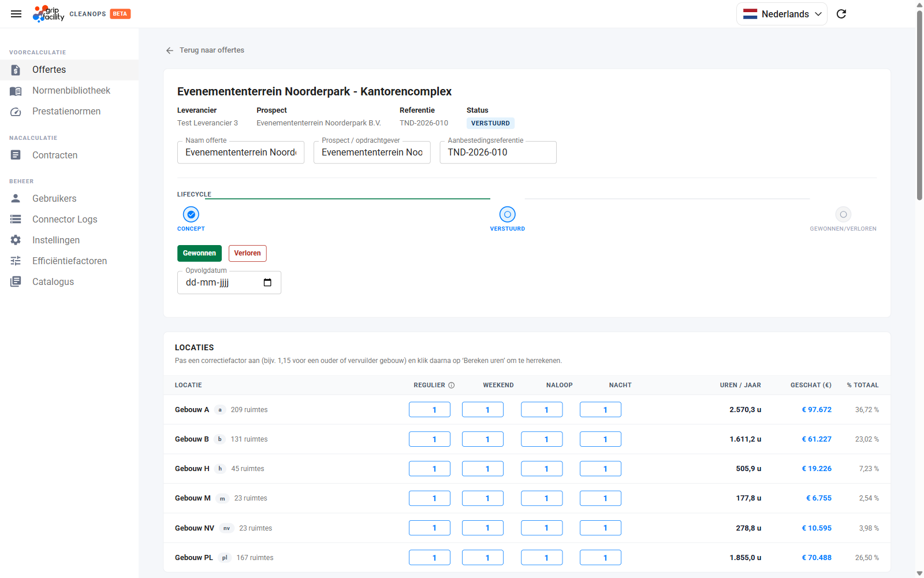Click the Gebouw M row label
Screen dimensions: 924x578
pos(193,498)
